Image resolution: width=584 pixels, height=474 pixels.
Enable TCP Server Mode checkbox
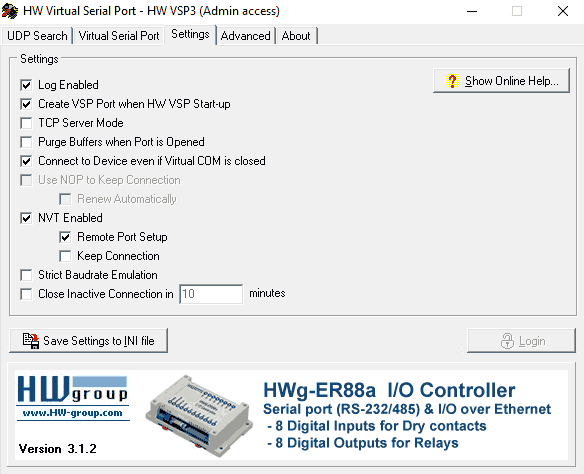click(26, 123)
